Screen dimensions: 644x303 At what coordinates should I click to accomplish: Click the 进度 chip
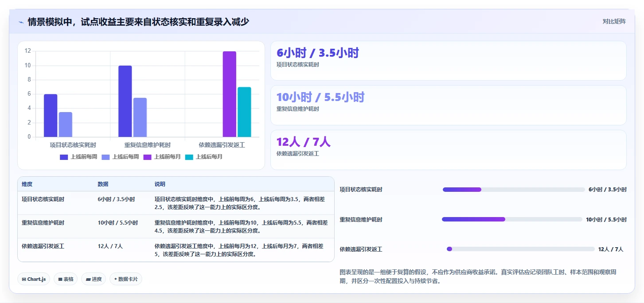(94, 279)
